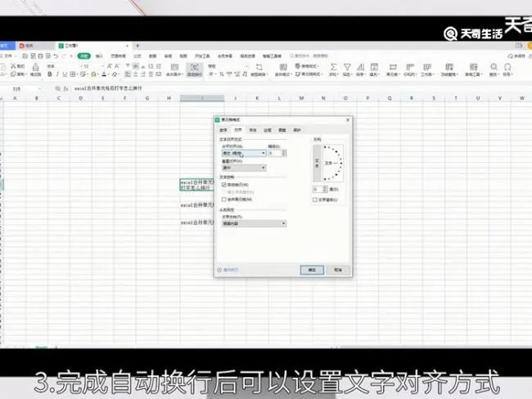Viewport: 532px width, 399px height.
Task: Click the type conversion icon
Action: [x=259, y=67]
